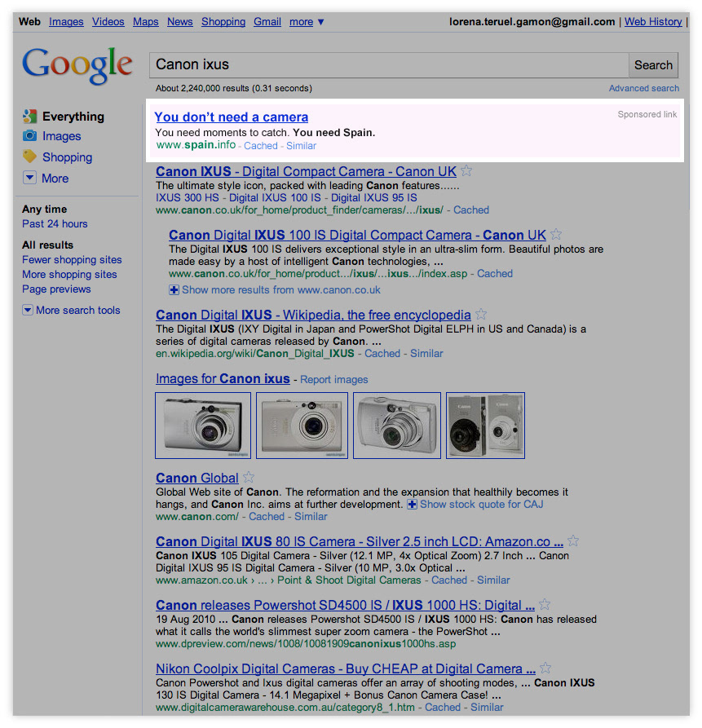The image size is (702, 728).
Task: Open Web History link
Action: pos(653,22)
